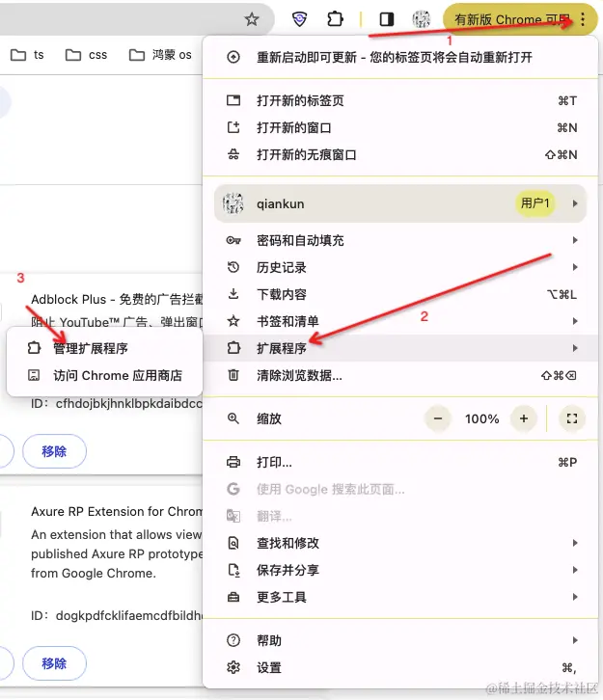Screen dimensions: 603x700
Task: Click the history clock icon beside 历史记录
Action: [233, 267]
